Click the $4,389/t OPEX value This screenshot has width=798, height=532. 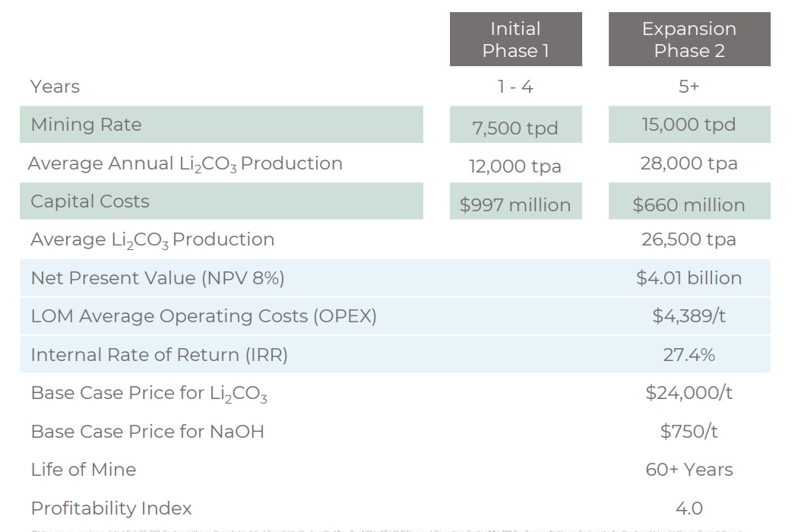[689, 316]
